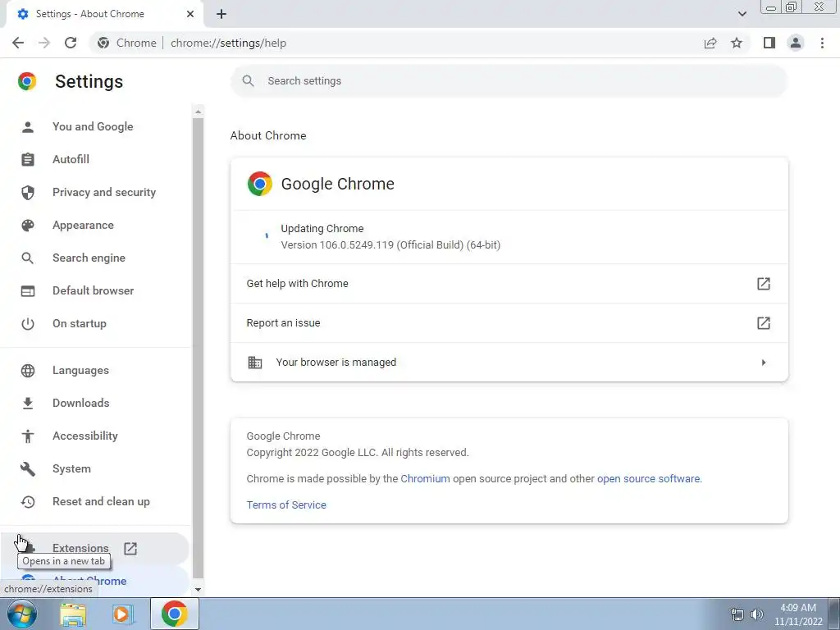
Task: Click Chrome icon in the taskbar
Action: [x=174, y=614]
